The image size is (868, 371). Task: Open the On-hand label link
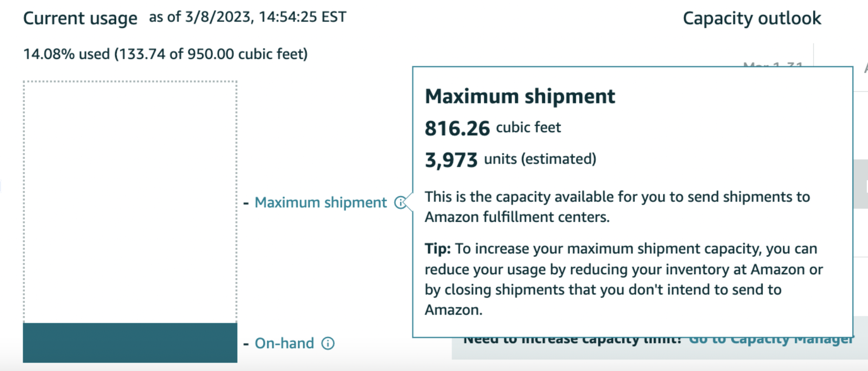coord(284,343)
